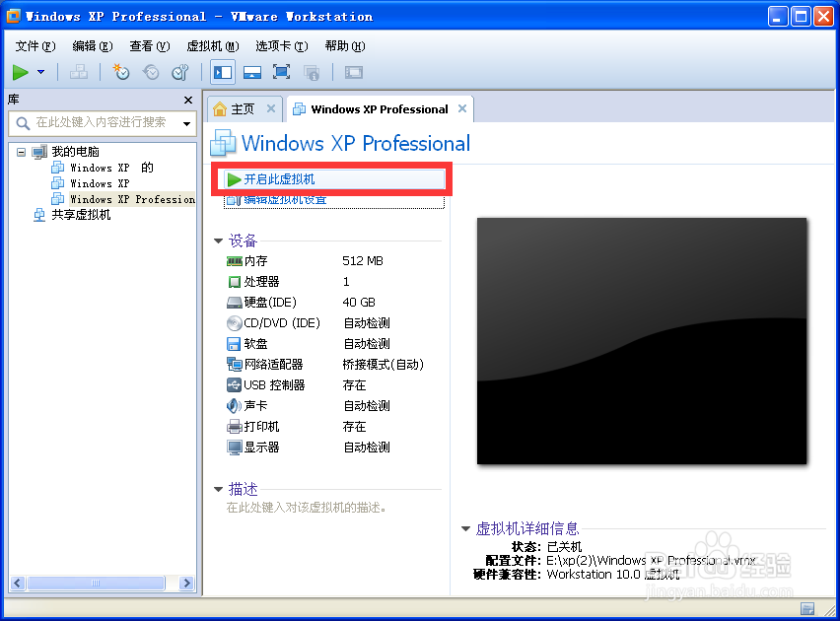Collapse the 我的电脑 tree node
Image resolution: width=840 pixels, height=621 pixels.
click(21, 152)
